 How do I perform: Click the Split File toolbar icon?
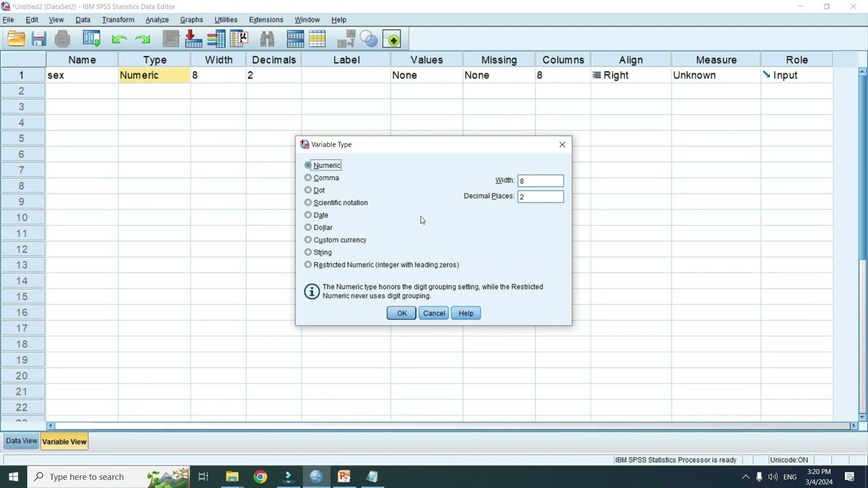(x=295, y=39)
